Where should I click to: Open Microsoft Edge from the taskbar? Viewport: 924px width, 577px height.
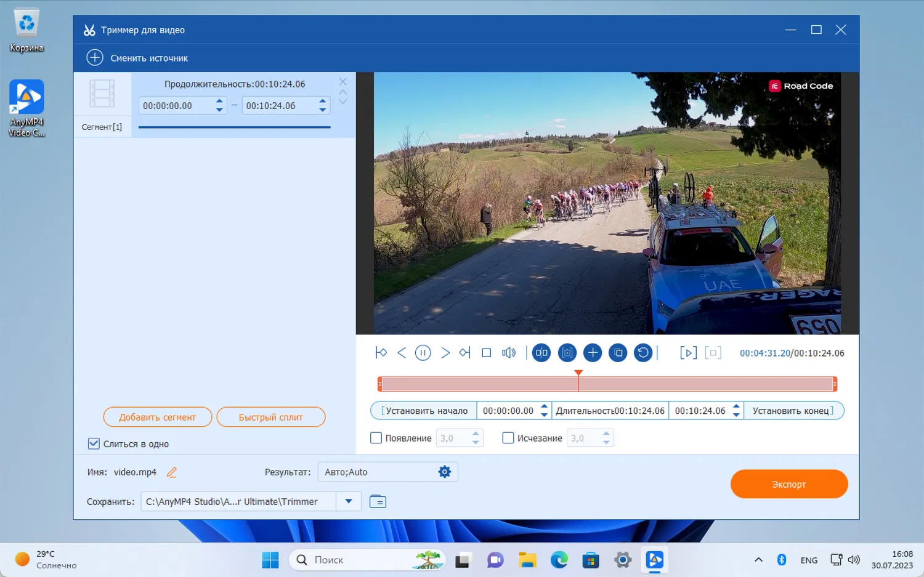pyautogui.click(x=559, y=560)
